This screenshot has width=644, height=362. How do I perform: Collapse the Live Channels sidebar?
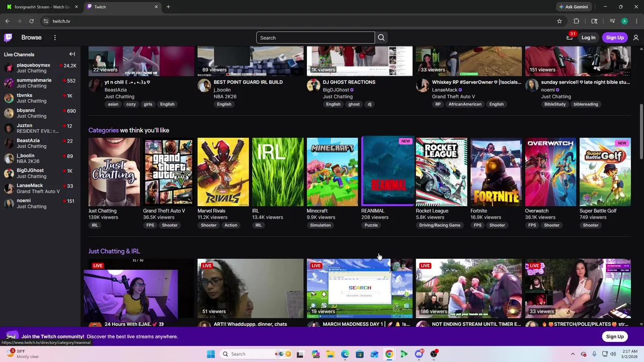point(72,54)
